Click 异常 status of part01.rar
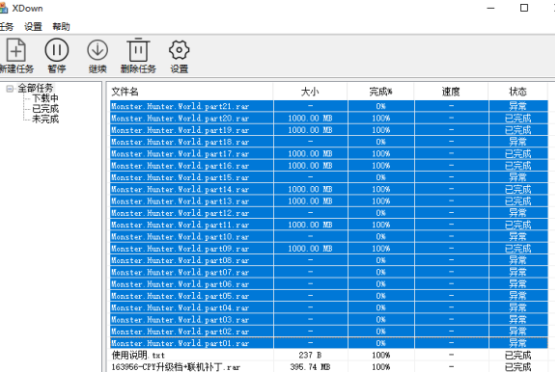Image resolution: width=555 pixels, height=386 pixels. pyautogui.click(x=518, y=343)
